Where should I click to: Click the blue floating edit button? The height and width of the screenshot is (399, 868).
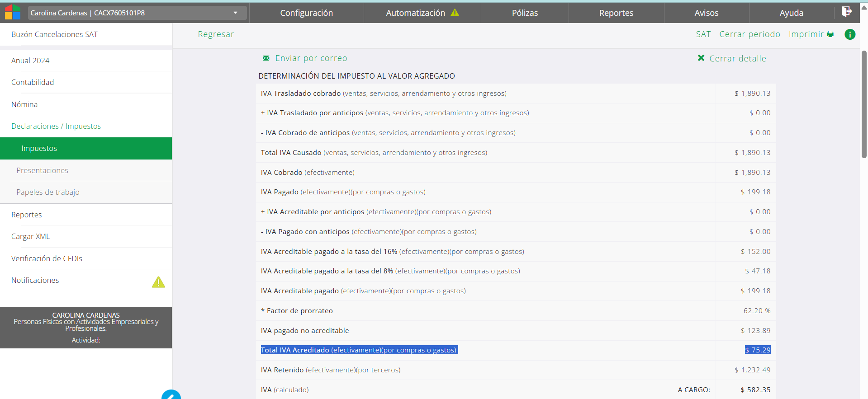[171, 395]
